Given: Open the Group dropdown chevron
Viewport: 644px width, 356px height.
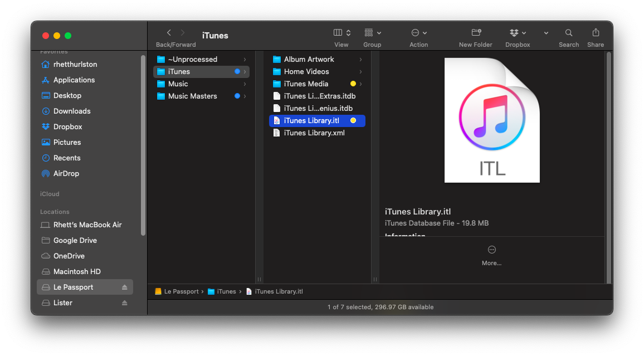Looking at the screenshot, I should (x=379, y=33).
